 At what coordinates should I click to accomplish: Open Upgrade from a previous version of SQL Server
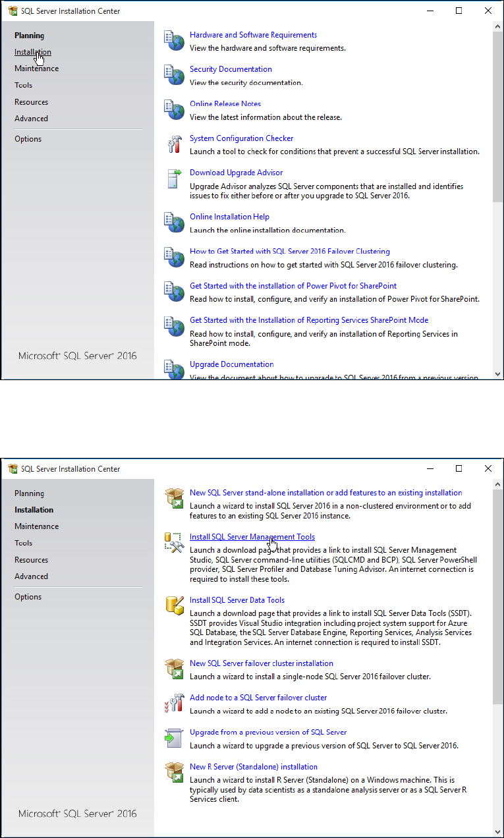point(268,732)
